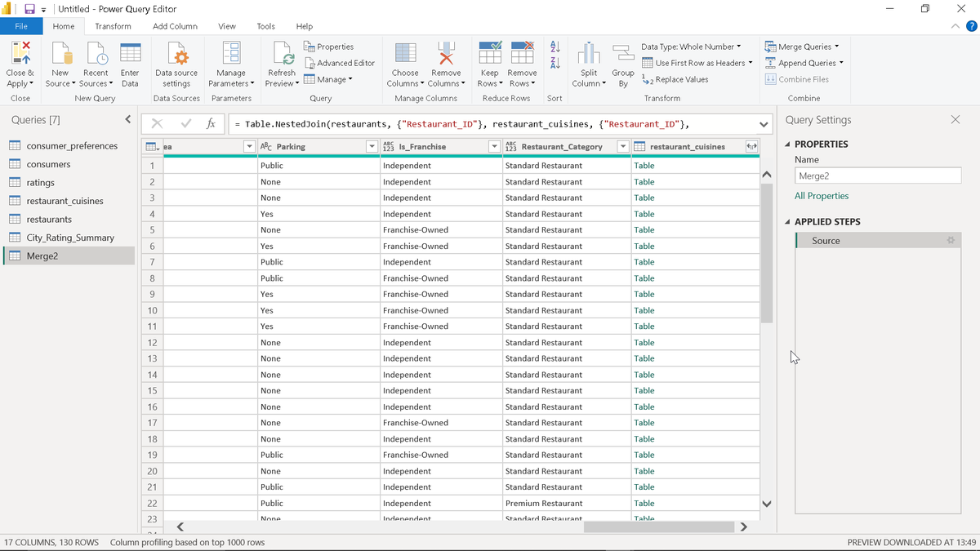Sort the column descending
The width and height of the screenshot is (980, 551).
[555, 63]
